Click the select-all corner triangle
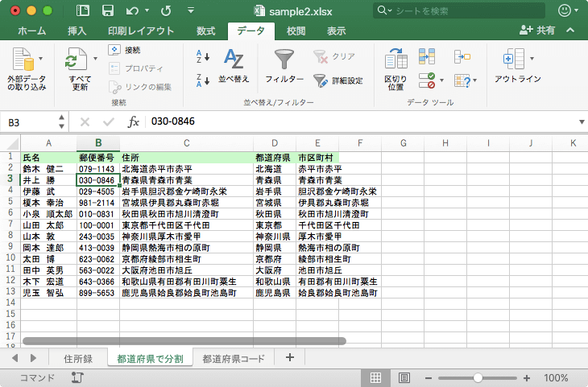Viewport: 588px width, 387px height. (x=12, y=143)
